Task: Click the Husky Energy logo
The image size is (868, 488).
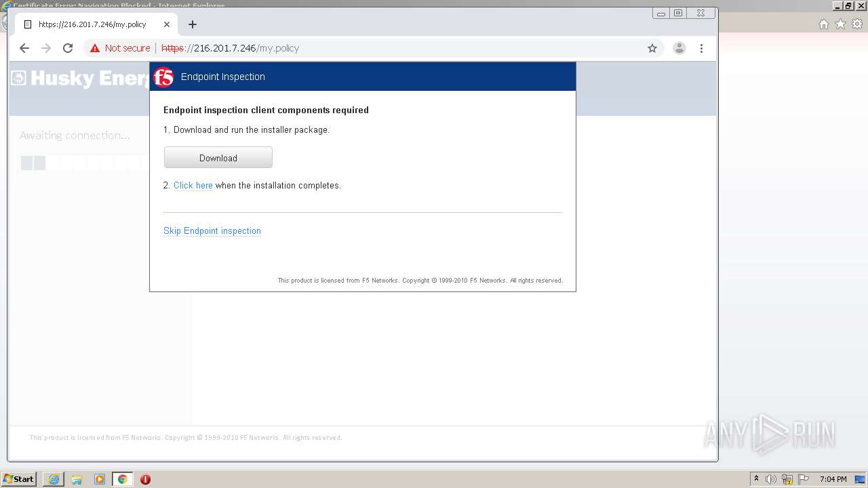Action: (x=80, y=79)
